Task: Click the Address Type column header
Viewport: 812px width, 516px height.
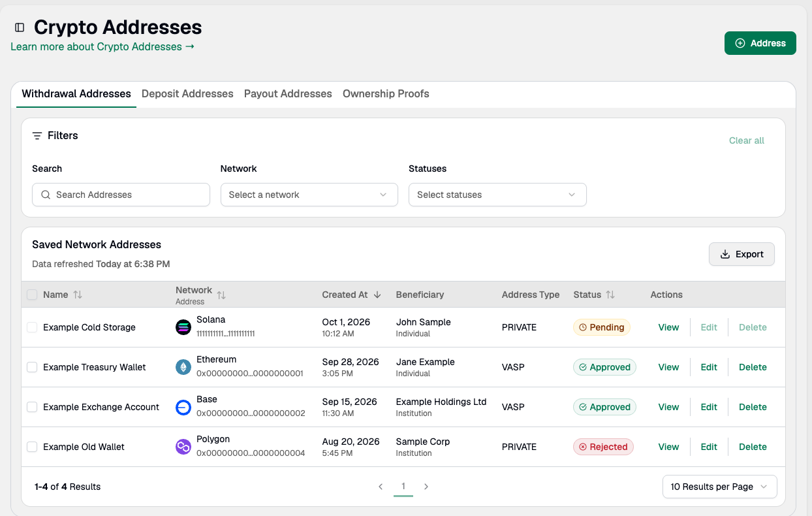Action: [531, 295]
